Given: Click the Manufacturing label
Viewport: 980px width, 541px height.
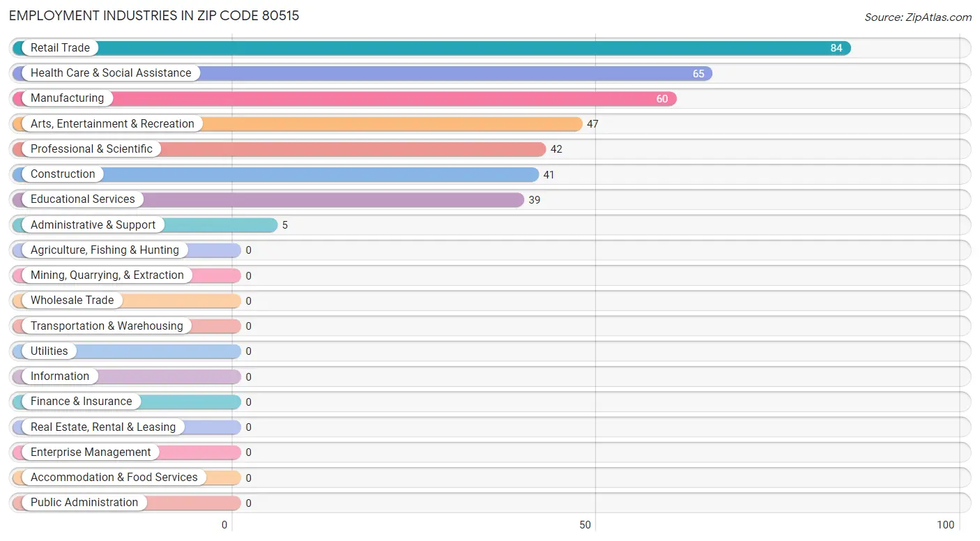Looking at the screenshot, I should pyautogui.click(x=67, y=98).
